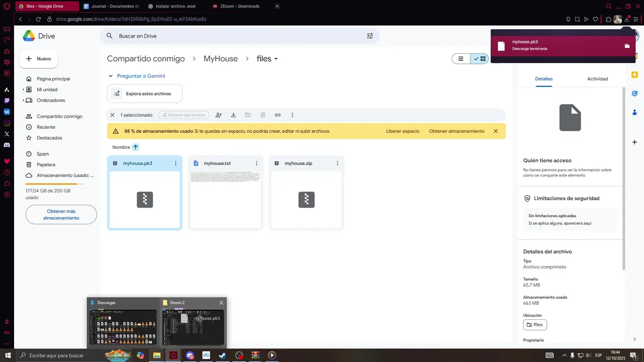Screen dimensions: 644x362
Task: Dismiss the storage warning banner
Action: [x=496, y=131]
